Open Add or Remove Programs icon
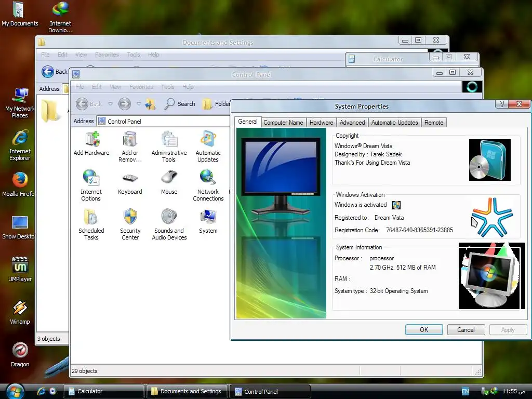 130,147
